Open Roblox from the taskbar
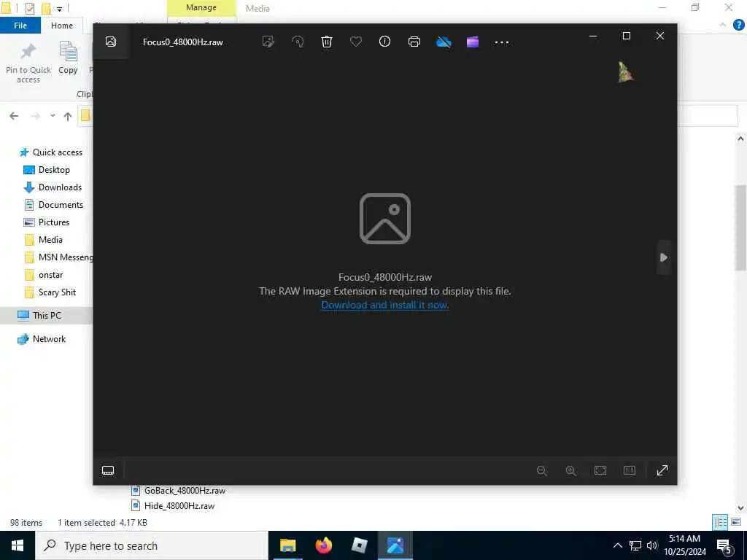The width and height of the screenshot is (747, 560). point(359,545)
